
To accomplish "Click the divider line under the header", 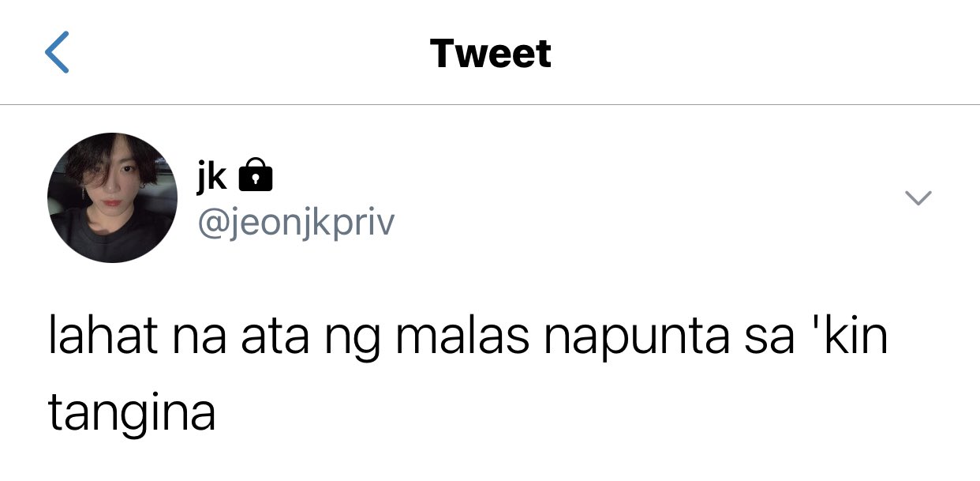I will point(490,104).
